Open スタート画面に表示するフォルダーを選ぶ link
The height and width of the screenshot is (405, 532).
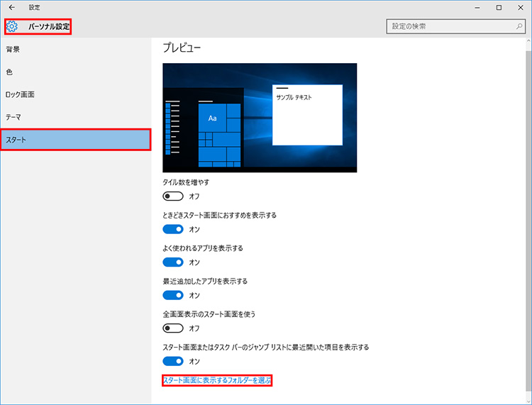(x=217, y=382)
